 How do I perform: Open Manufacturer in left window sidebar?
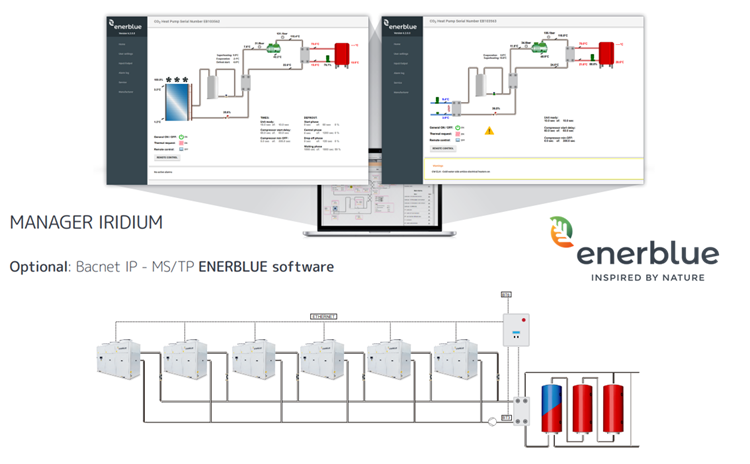[126, 92]
